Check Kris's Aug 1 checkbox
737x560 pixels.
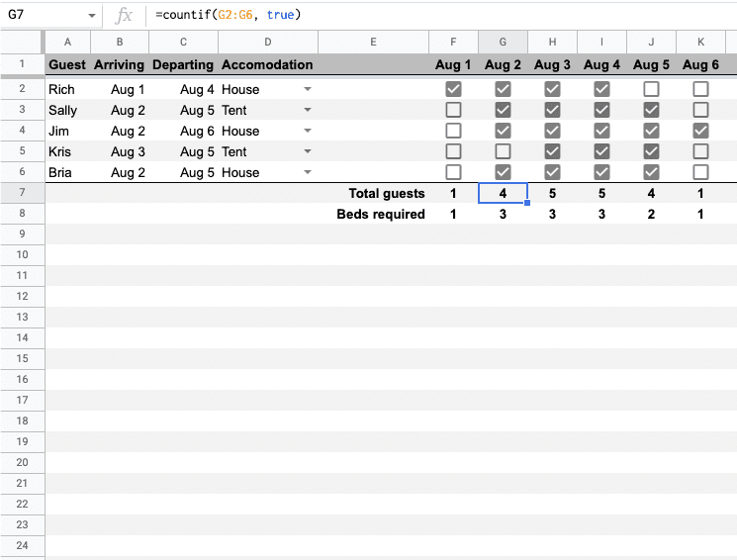click(x=453, y=151)
